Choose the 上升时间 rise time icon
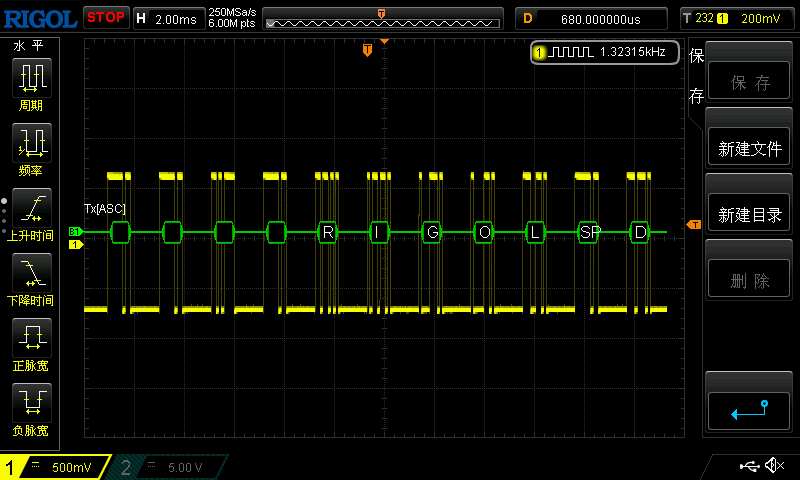Screen dimensions: 800x480 tap(32, 208)
